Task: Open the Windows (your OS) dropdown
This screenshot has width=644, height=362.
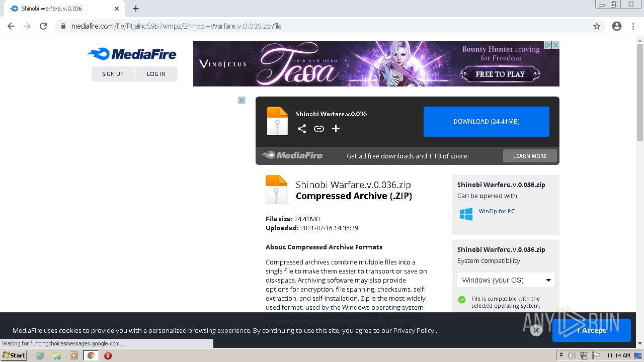Action: (506, 280)
